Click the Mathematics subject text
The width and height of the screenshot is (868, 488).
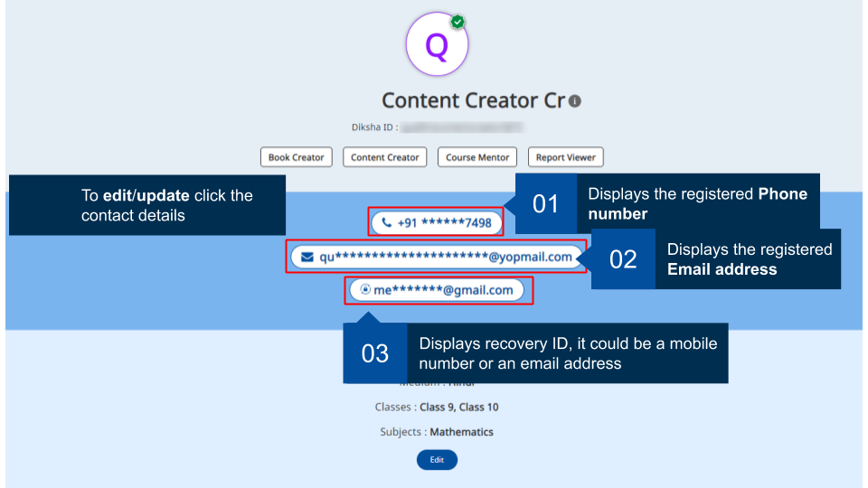(x=461, y=432)
